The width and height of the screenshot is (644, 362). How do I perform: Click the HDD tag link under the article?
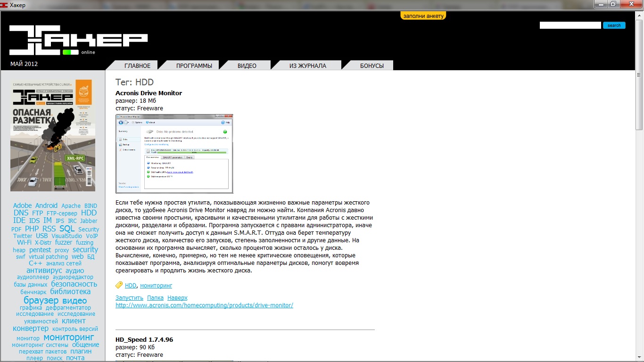[131, 286]
